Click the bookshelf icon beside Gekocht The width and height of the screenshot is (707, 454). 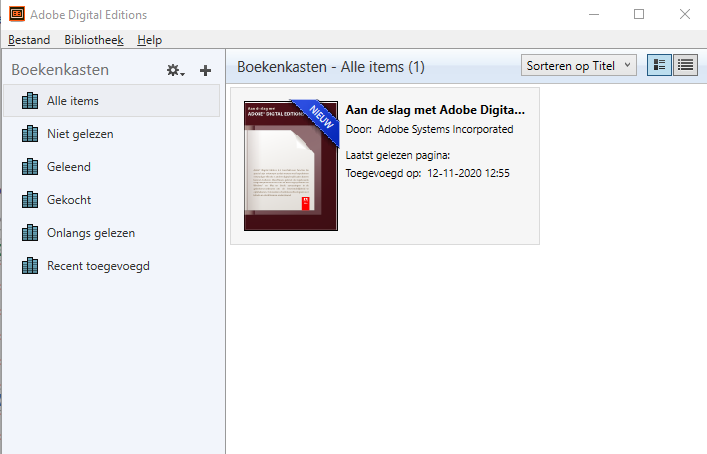click(30, 200)
